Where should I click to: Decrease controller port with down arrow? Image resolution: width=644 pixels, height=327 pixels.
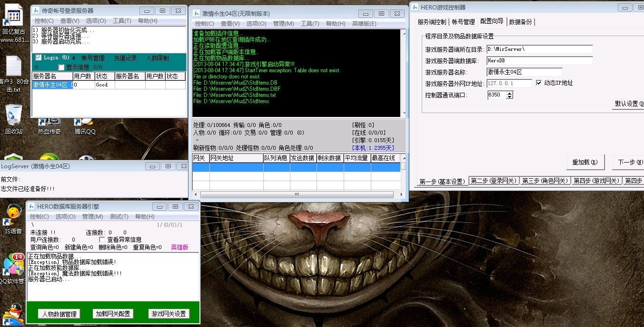[510, 97]
